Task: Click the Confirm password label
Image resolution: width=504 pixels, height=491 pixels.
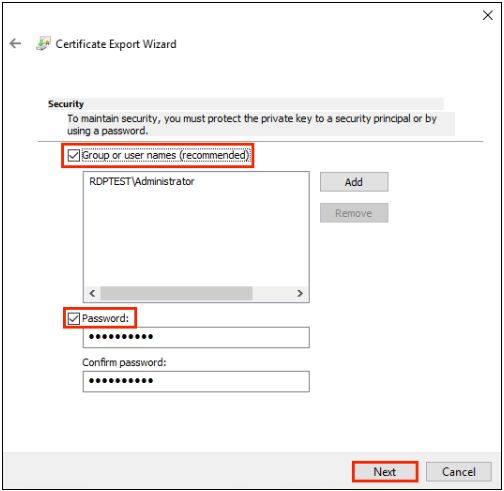Action: pos(124,362)
